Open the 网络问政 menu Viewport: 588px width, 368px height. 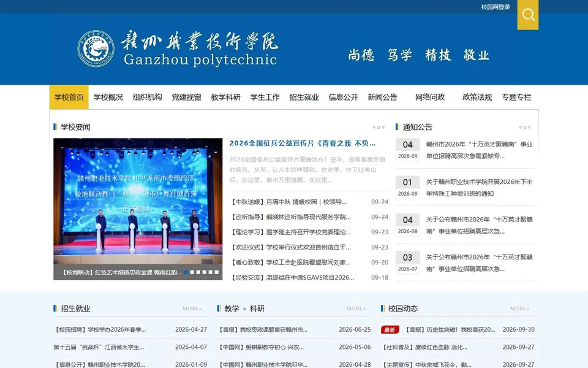(x=430, y=98)
